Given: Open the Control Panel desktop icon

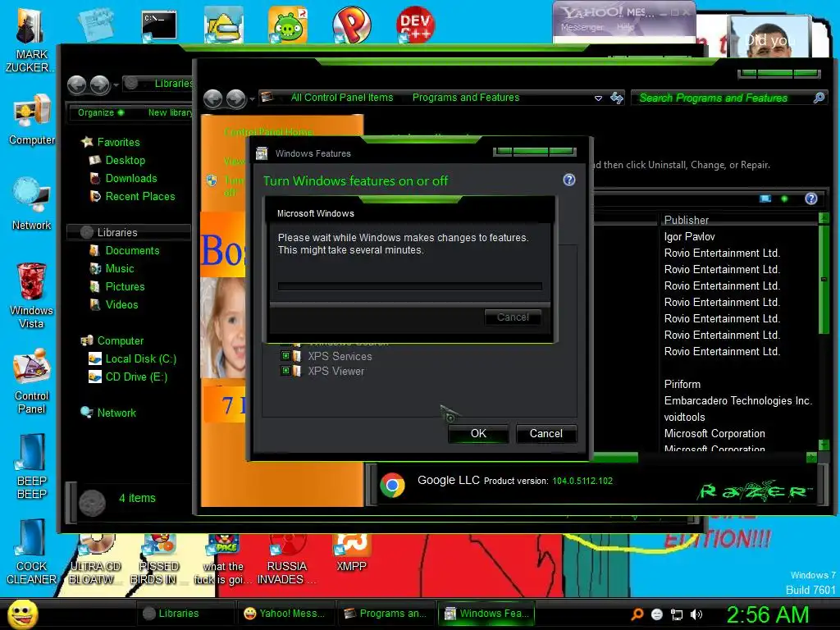Looking at the screenshot, I should point(32,381).
